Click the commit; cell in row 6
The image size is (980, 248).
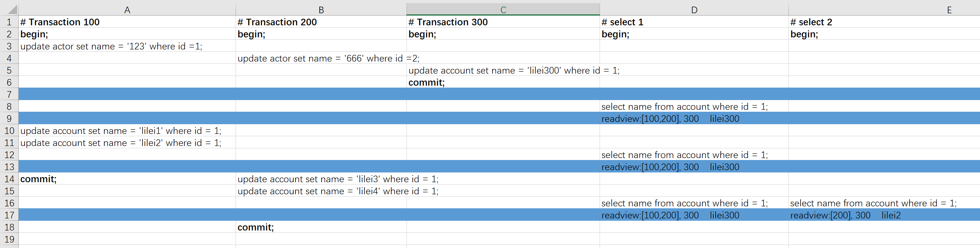(503, 82)
